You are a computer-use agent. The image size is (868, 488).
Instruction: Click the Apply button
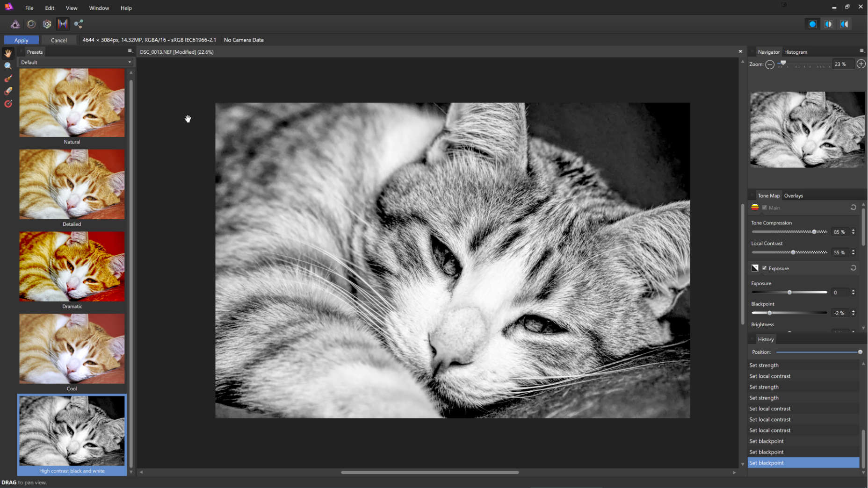click(21, 40)
